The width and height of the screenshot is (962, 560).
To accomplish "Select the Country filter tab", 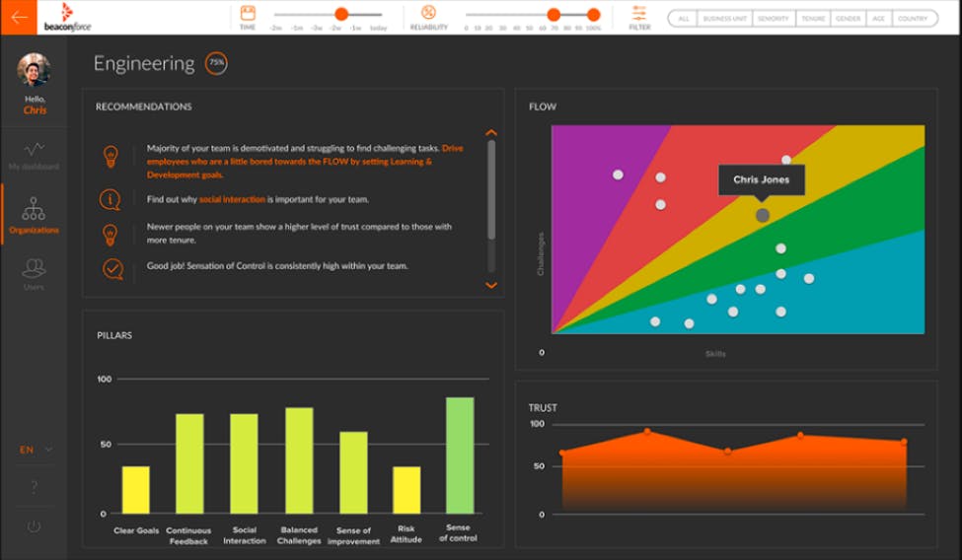I will 913,19.
